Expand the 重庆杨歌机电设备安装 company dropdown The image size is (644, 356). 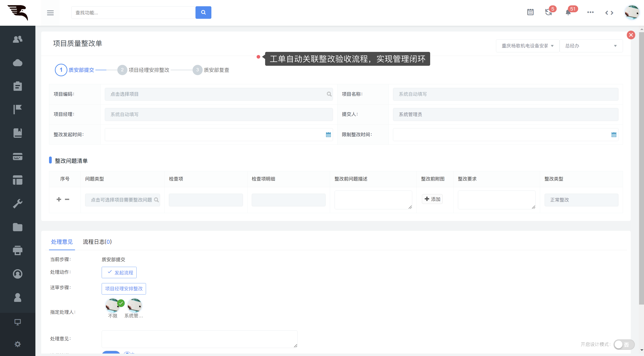click(528, 46)
